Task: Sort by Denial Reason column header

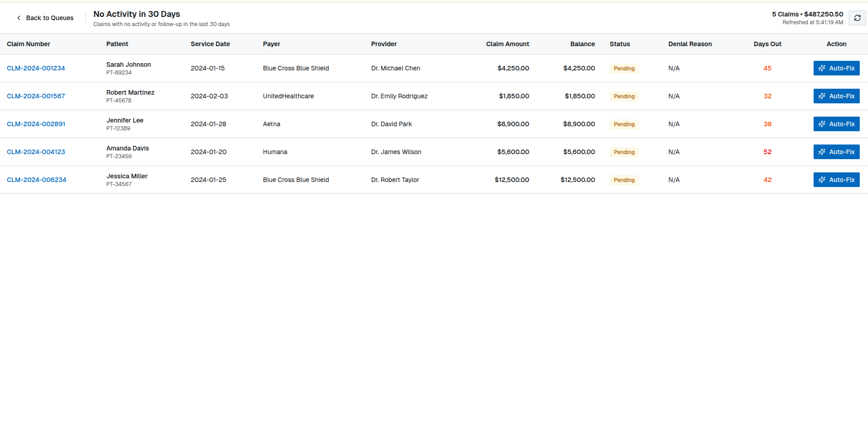Action: pos(690,44)
